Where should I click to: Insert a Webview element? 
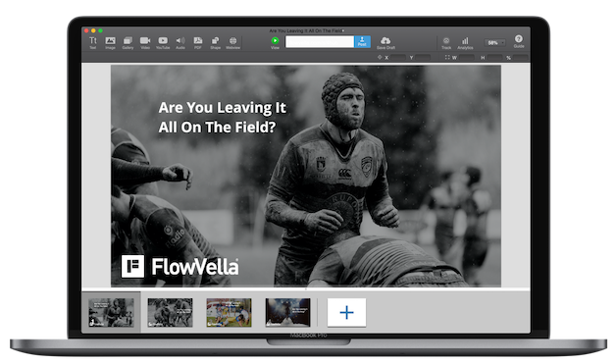click(x=233, y=42)
